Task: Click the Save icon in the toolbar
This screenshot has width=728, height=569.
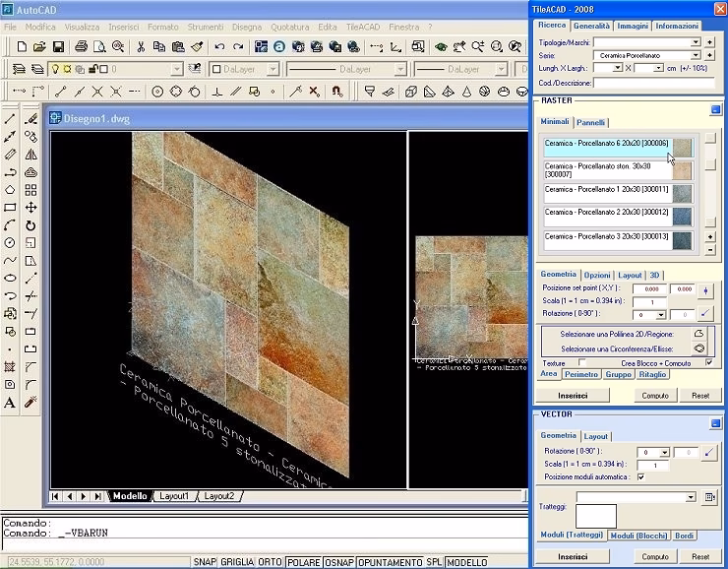Action: click(58, 46)
